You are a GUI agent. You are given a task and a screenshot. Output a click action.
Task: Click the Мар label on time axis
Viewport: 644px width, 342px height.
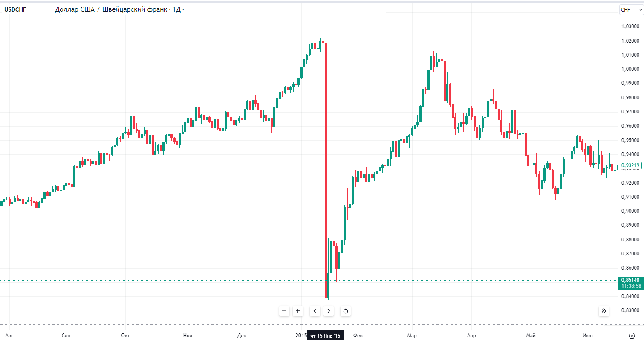412,336
